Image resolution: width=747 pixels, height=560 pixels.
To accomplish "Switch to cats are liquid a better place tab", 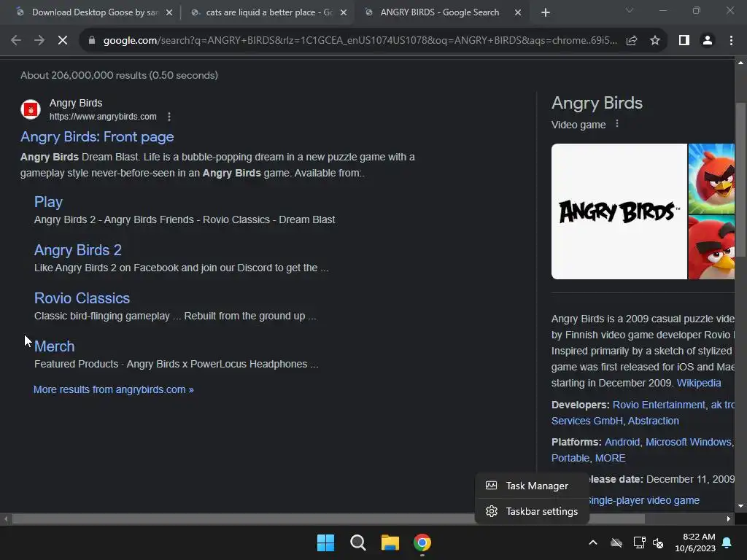I will point(268,12).
